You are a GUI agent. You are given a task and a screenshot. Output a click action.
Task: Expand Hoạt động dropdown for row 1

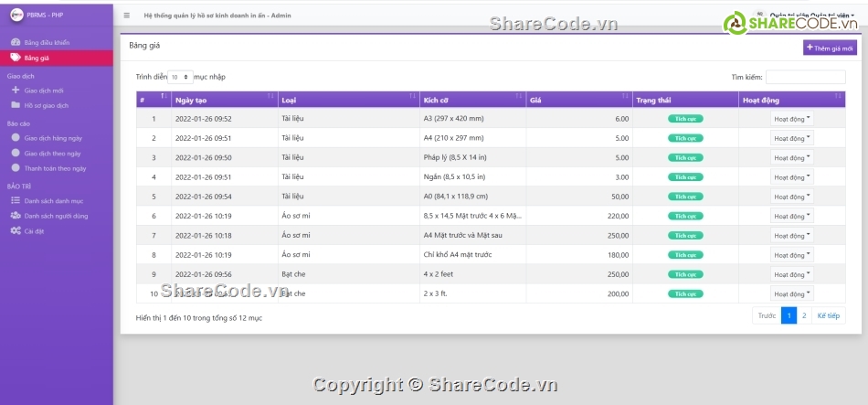click(791, 119)
